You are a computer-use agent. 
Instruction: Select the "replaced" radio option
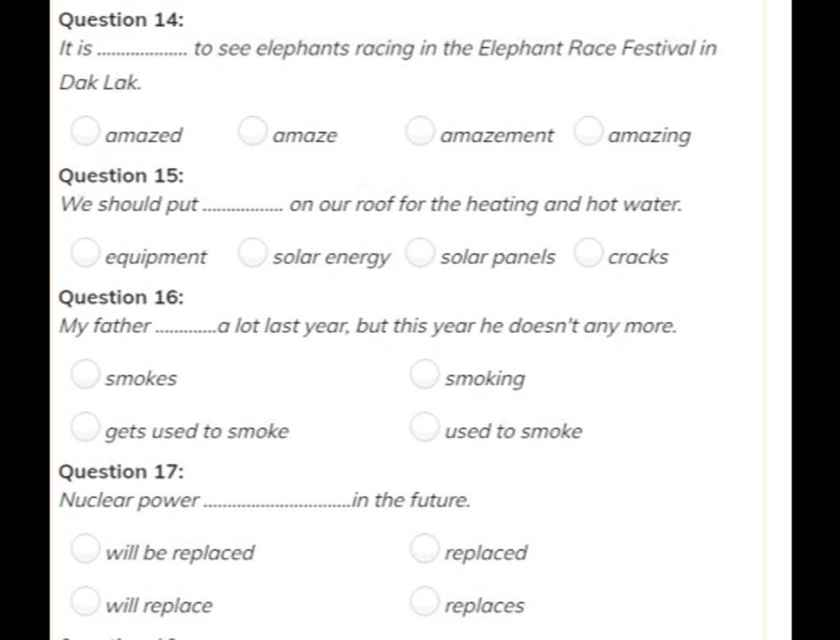425,549
